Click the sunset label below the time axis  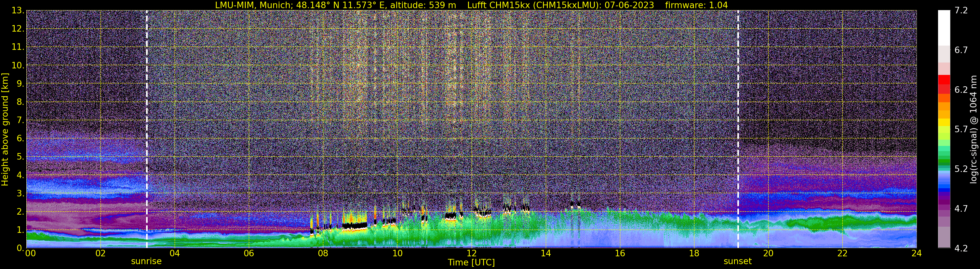[x=738, y=262]
